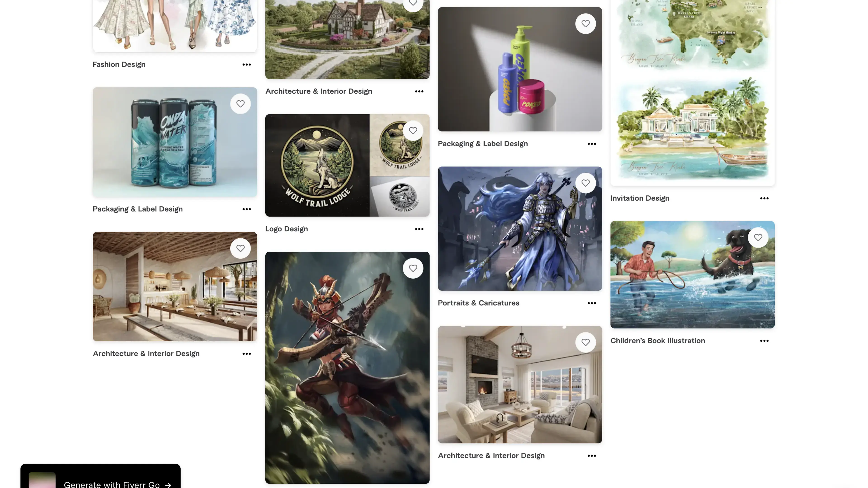
Task: Click ellipsis next to Children's Book Illustration
Action: coord(764,341)
